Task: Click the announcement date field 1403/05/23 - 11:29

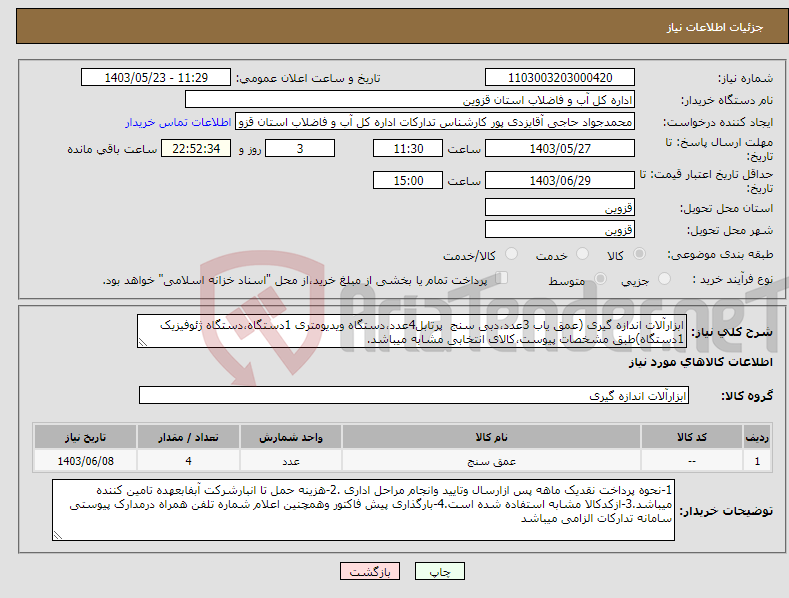Action: click(x=155, y=78)
